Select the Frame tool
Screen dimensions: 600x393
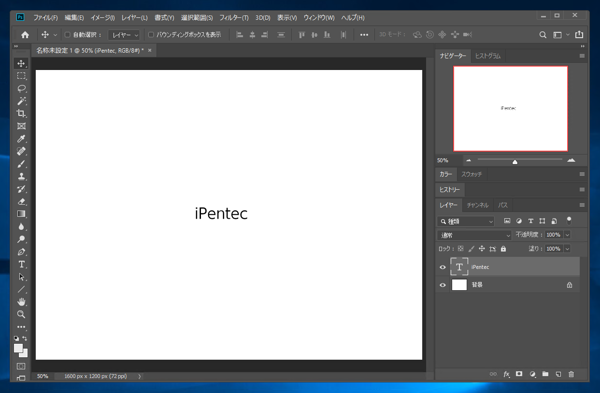tap(21, 126)
